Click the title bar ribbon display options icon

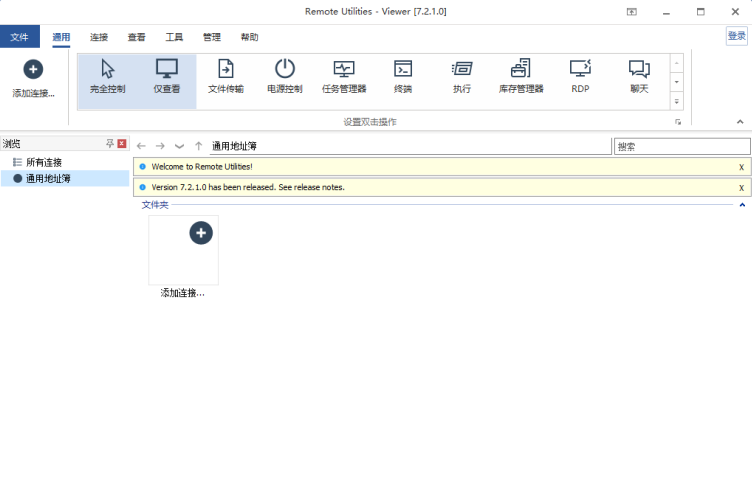[632, 12]
